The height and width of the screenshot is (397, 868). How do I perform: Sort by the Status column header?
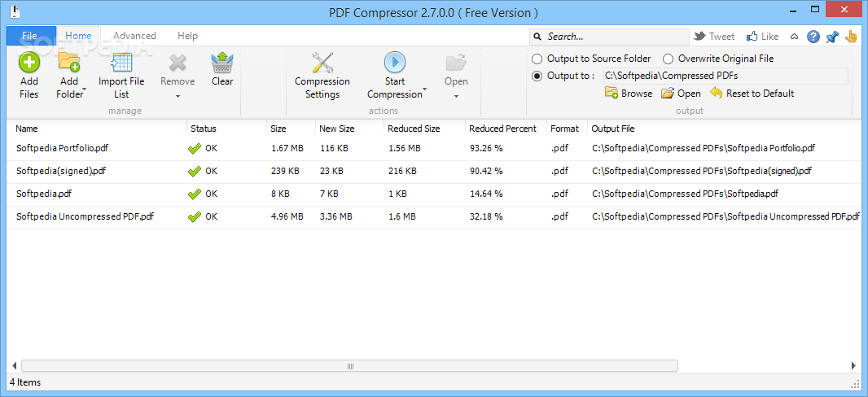point(204,129)
